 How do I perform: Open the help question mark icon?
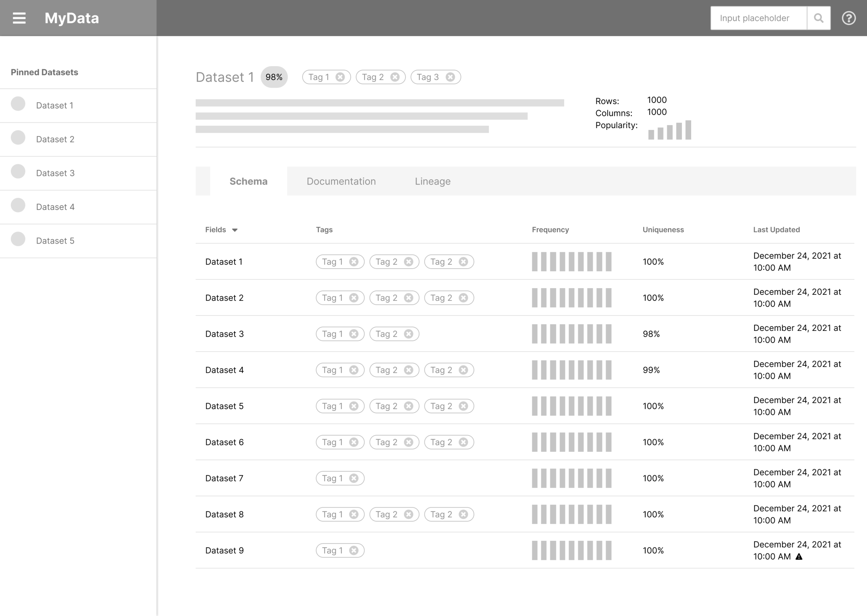(848, 18)
